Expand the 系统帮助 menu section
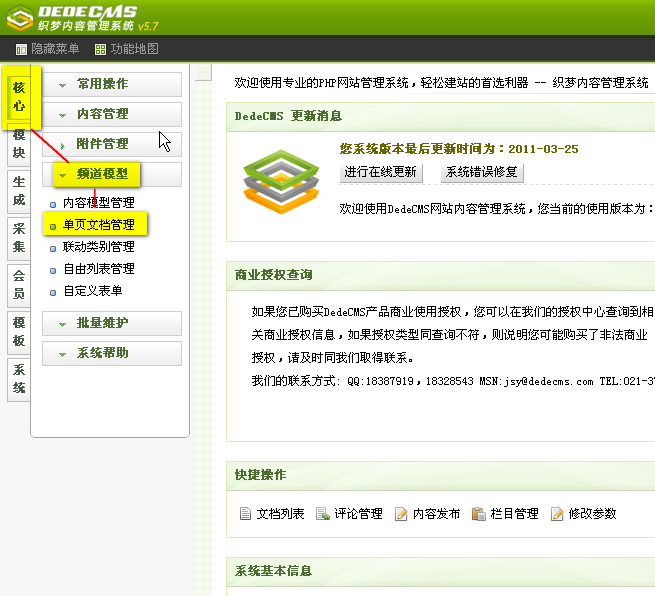Viewport: 655px width, 596px height. point(112,353)
